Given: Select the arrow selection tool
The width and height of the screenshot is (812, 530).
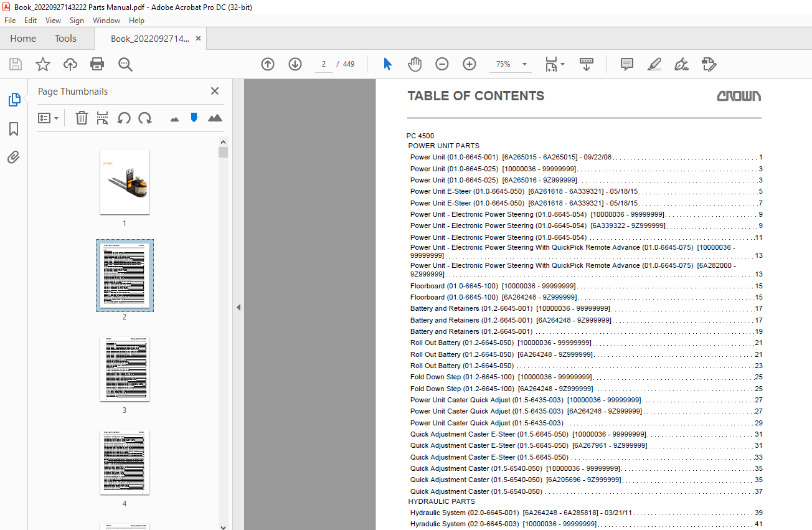Looking at the screenshot, I should click(x=387, y=64).
